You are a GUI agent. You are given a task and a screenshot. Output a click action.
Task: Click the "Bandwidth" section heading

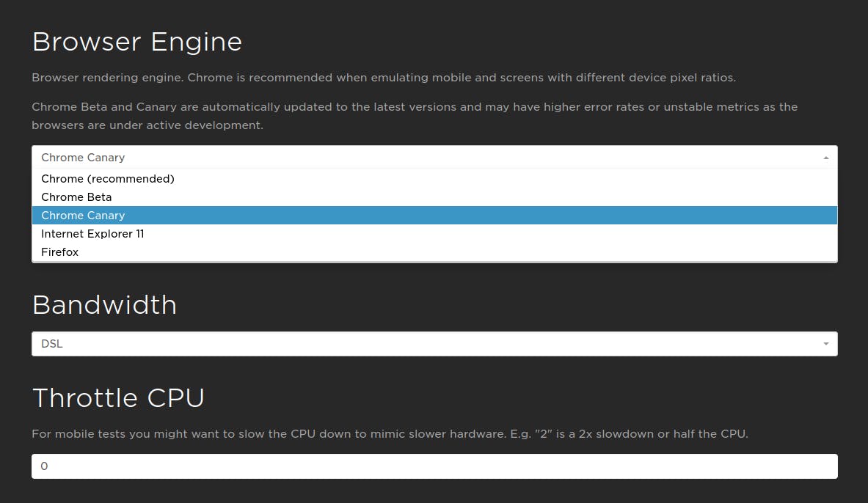tap(104, 304)
